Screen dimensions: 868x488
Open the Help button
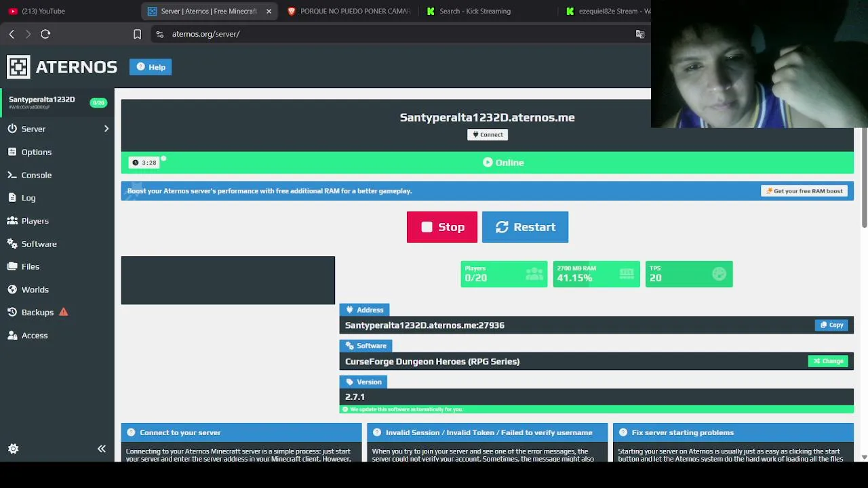(x=151, y=67)
